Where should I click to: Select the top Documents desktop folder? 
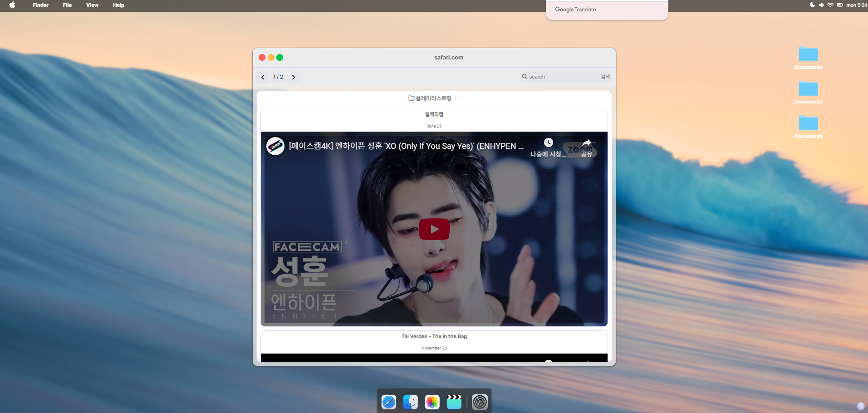click(808, 58)
